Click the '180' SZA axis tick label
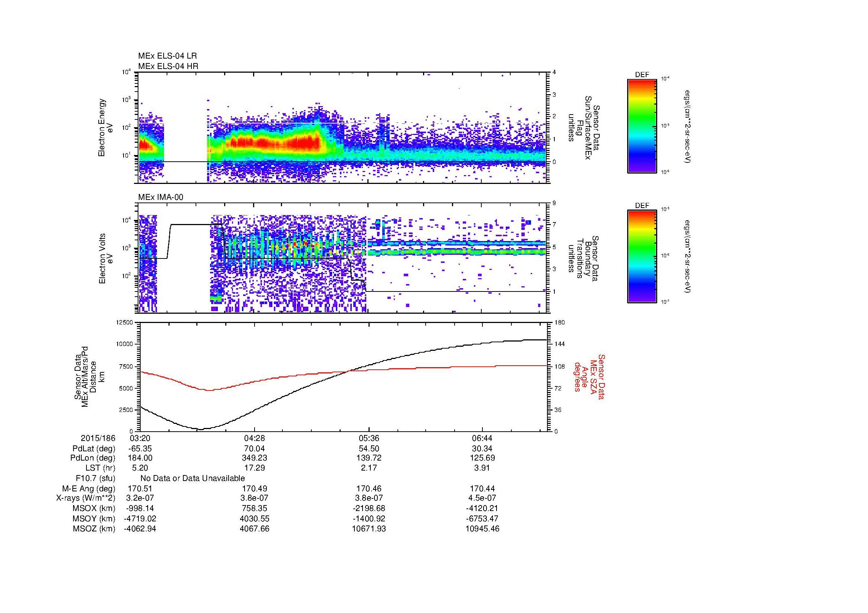The image size is (868, 613). point(559,322)
